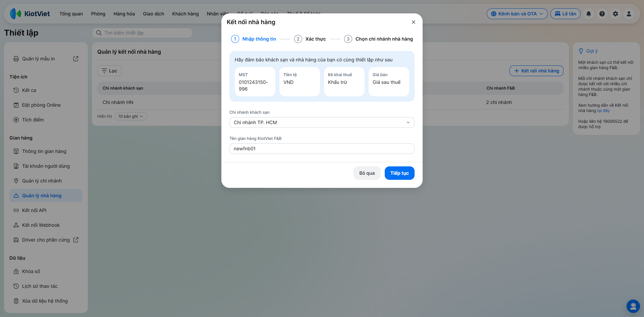Click the Lịch sử thao tác clock icon
The width and height of the screenshot is (644, 317).
(x=16, y=286)
